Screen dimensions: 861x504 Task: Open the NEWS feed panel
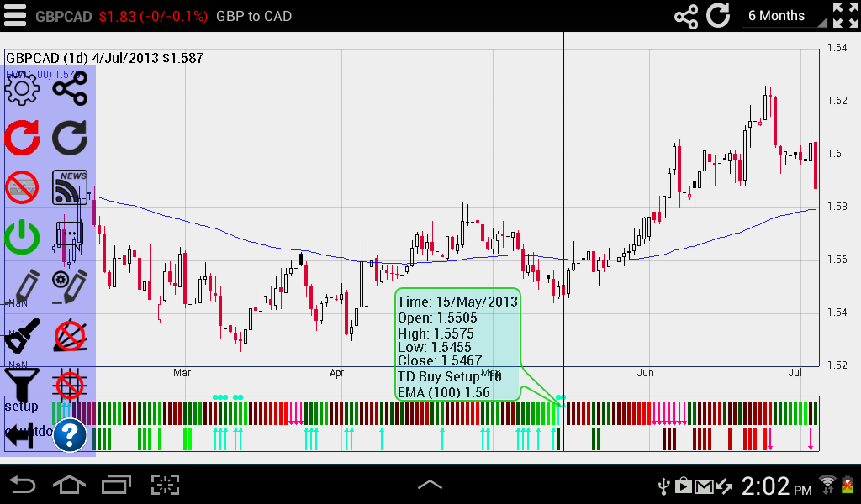click(x=70, y=187)
